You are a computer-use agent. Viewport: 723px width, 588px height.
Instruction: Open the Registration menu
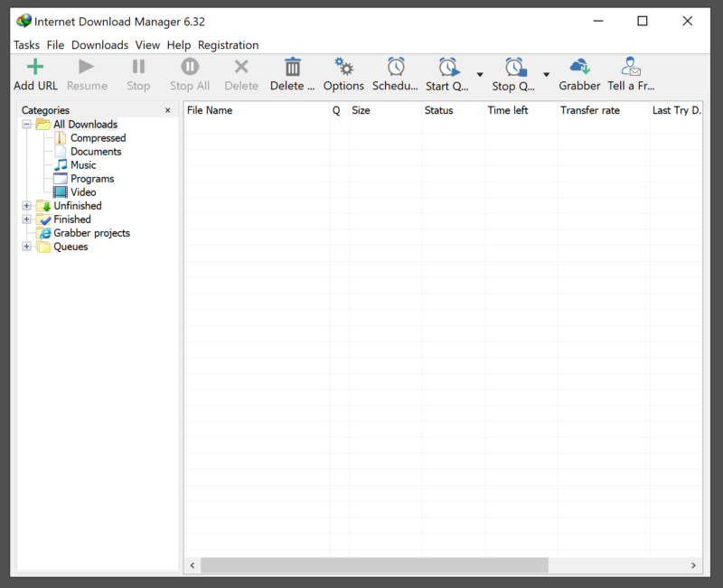coord(228,45)
